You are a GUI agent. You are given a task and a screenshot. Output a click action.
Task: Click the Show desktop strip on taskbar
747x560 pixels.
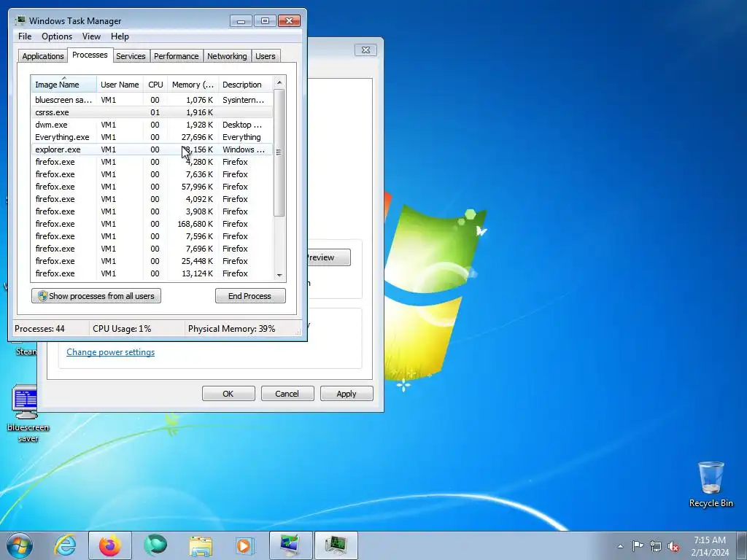tap(742, 545)
